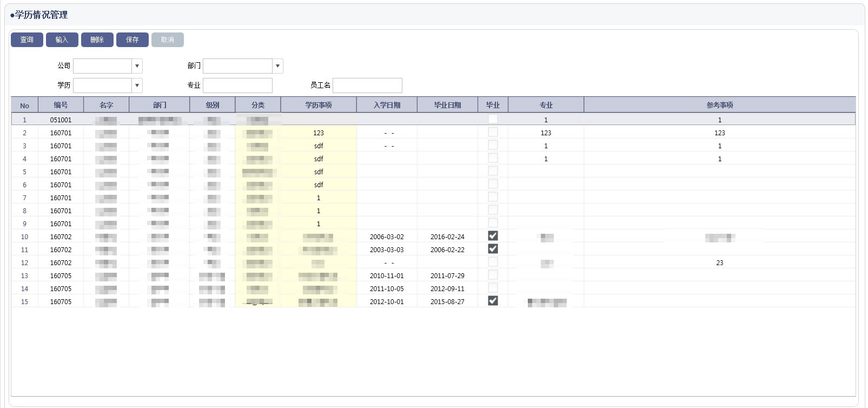Toggle the 毕业 checkbox in row 13
Viewport: 868px width, 408px height.
point(493,275)
